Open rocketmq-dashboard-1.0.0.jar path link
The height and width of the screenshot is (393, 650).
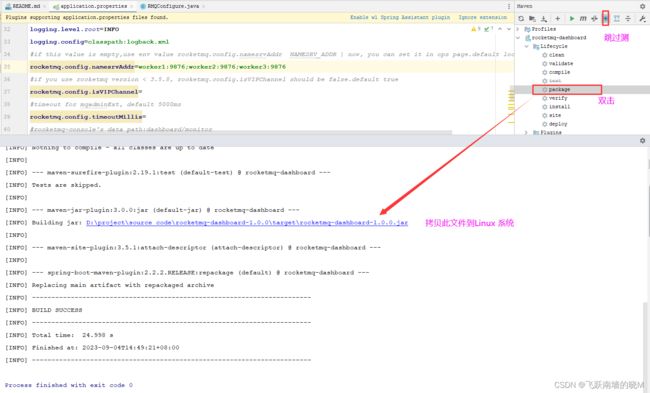coord(247,223)
